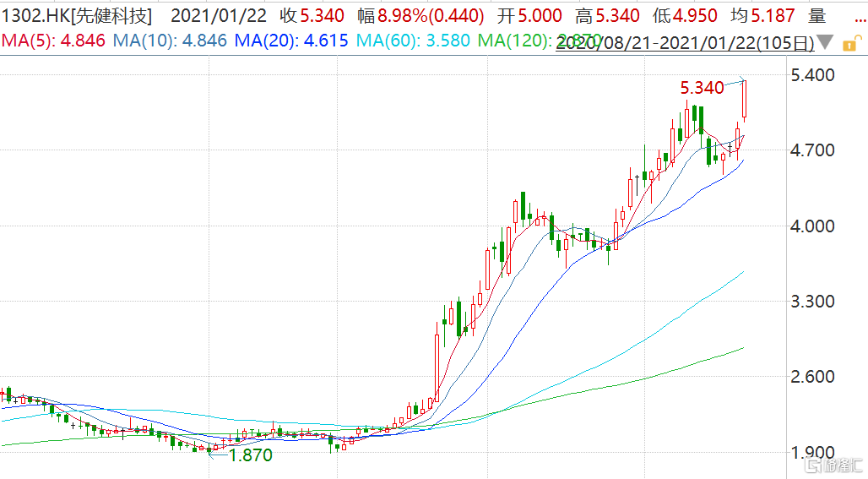Open the date range dropdown triangle
The width and height of the screenshot is (868, 479).
pos(825,42)
